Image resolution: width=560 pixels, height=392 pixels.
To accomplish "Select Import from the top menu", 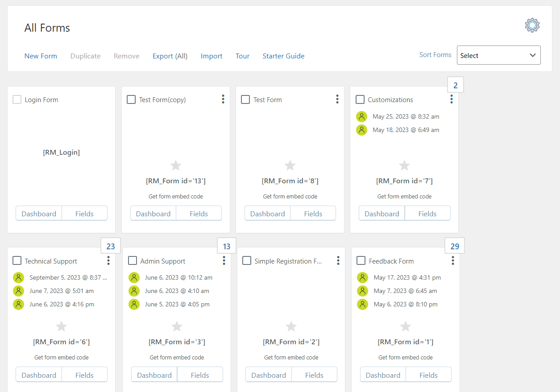I will [x=212, y=56].
